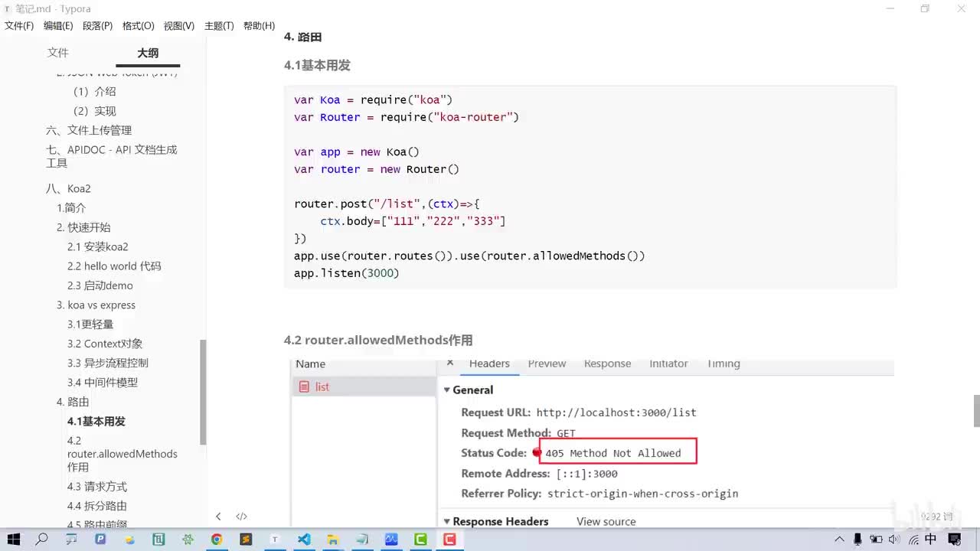Viewport: 980px width, 551px height.
Task: Open the Windows Start menu
Action: point(13,540)
